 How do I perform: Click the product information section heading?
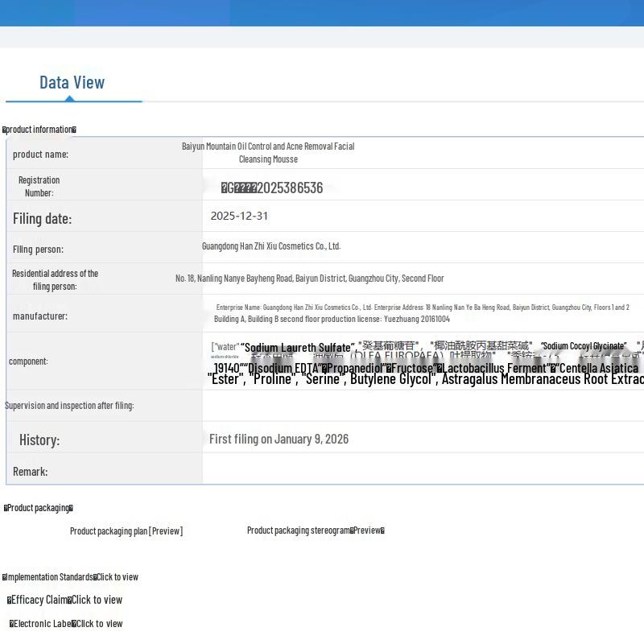[x=40, y=130]
